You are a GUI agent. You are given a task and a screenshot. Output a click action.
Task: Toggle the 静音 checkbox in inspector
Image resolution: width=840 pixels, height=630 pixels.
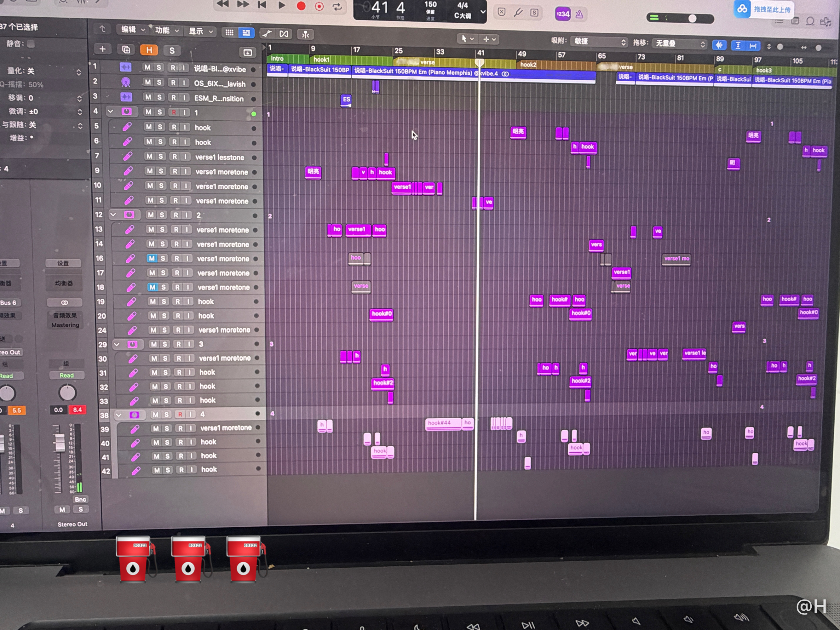(x=31, y=44)
